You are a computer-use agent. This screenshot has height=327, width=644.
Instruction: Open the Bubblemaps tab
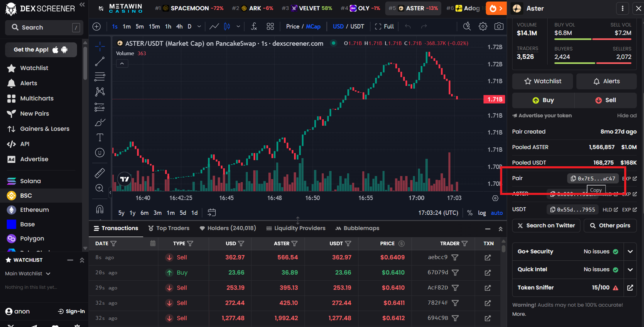pos(357,228)
